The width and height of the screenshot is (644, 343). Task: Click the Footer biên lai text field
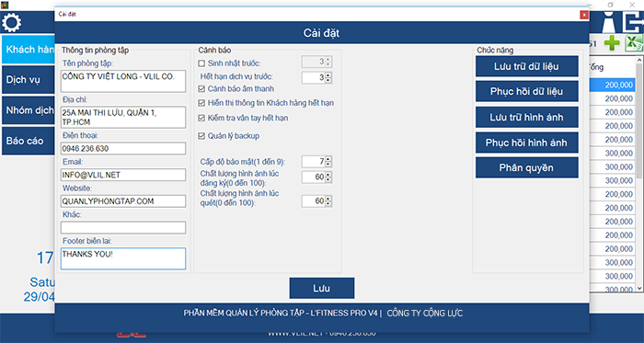(x=123, y=258)
